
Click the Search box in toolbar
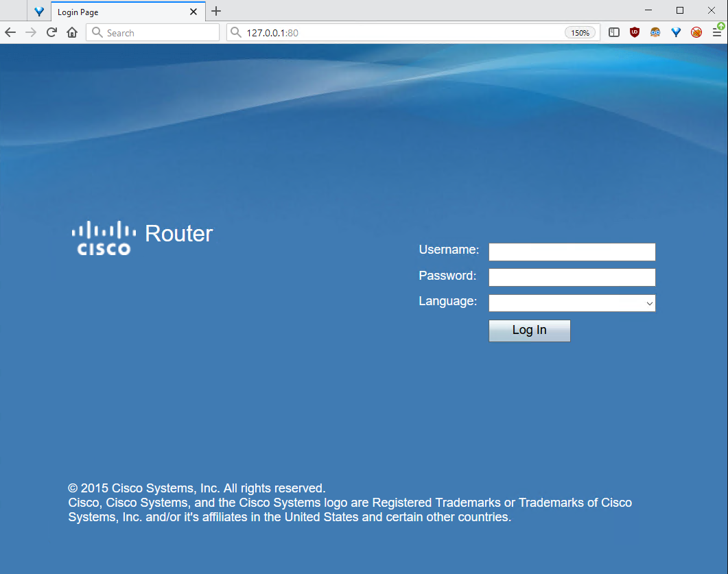tap(153, 32)
